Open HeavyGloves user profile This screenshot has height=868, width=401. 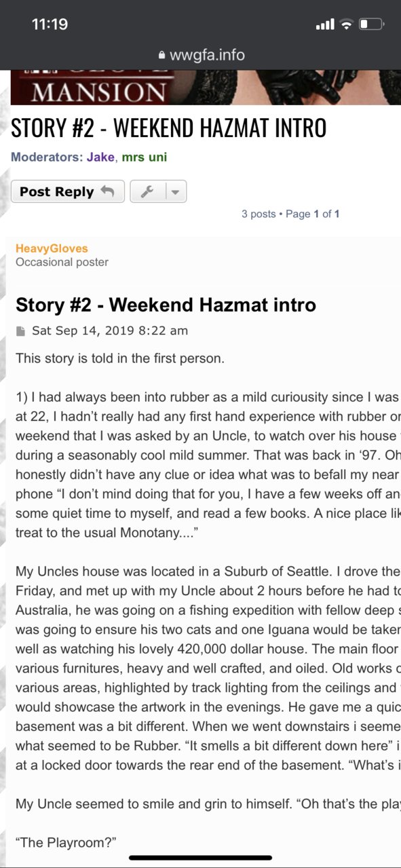52,248
